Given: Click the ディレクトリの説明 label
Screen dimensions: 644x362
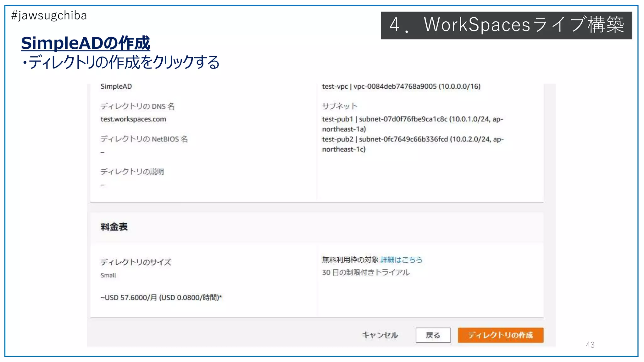Looking at the screenshot, I should click(132, 172).
